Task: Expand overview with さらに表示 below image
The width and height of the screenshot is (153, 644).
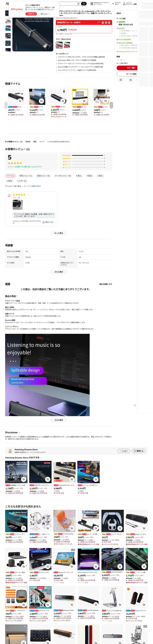Action: point(59,420)
